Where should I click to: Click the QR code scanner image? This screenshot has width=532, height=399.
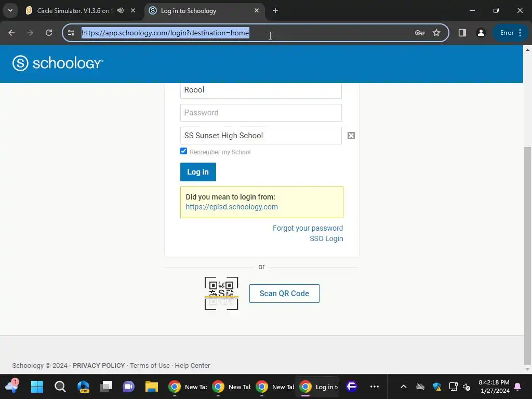[221, 294]
